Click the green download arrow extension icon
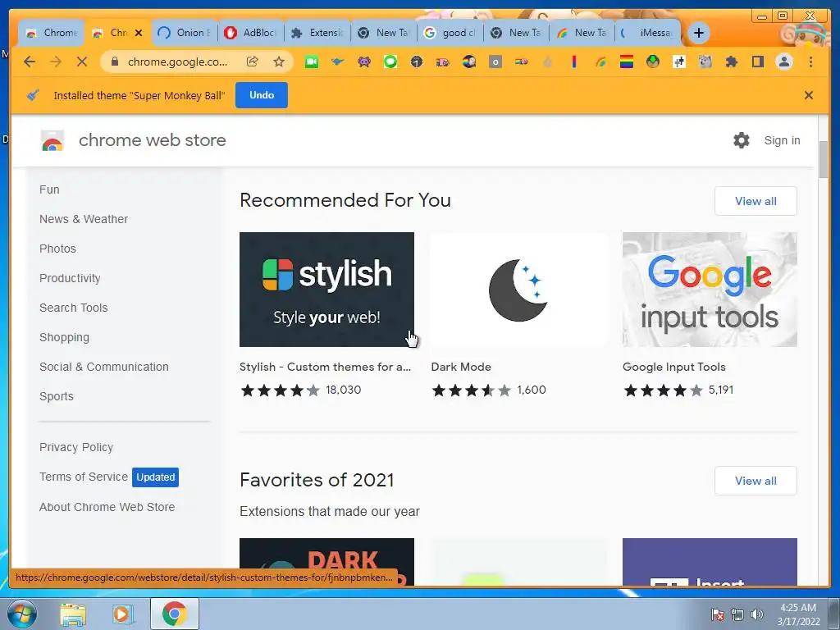 click(652, 62)
